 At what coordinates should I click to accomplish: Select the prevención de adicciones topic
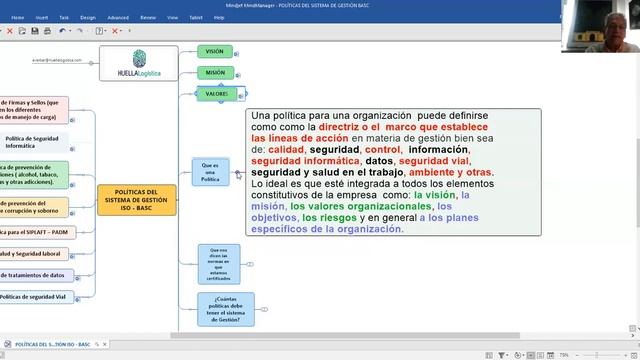[x=34, y=175]
